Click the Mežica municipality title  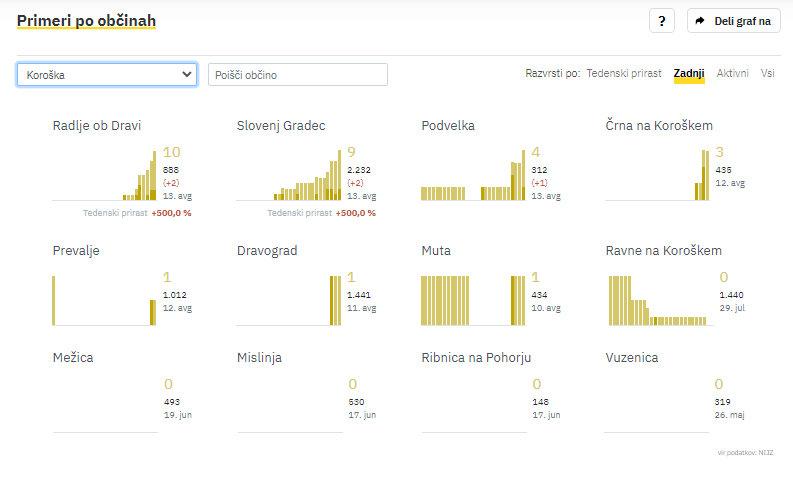click(73, 357)
